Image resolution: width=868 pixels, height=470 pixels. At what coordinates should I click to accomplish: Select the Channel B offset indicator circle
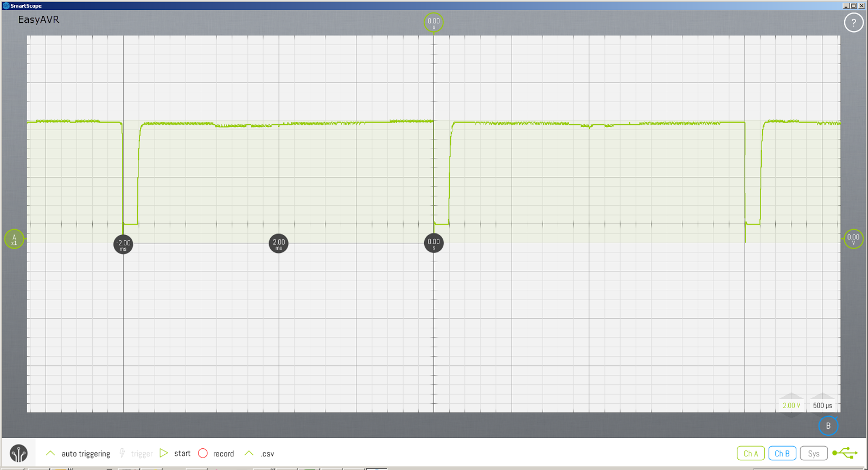[x=828, y=425]
